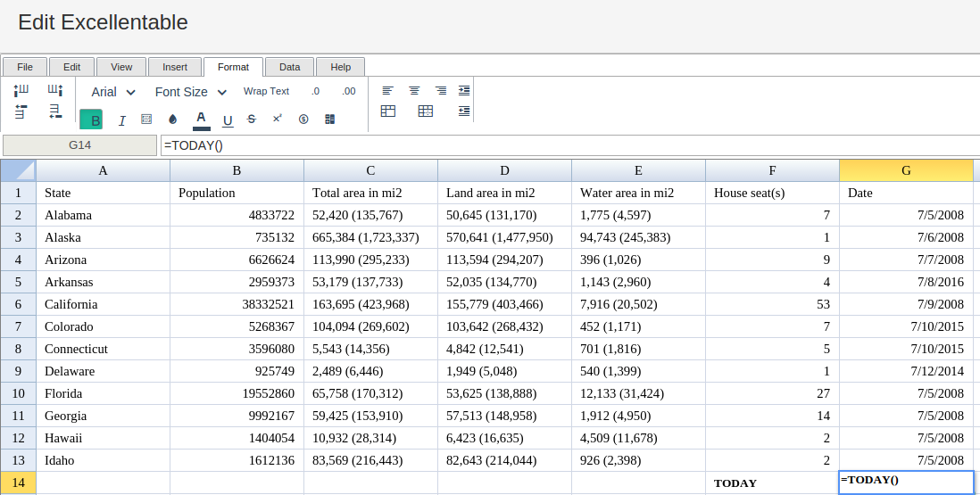Click the superscript icon

tap(277, 119)
